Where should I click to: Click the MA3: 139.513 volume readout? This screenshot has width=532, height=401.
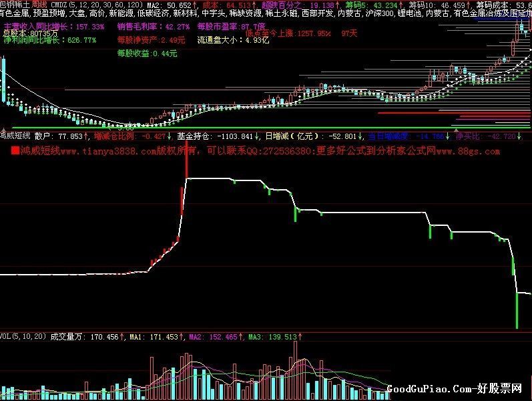[275, 337]
